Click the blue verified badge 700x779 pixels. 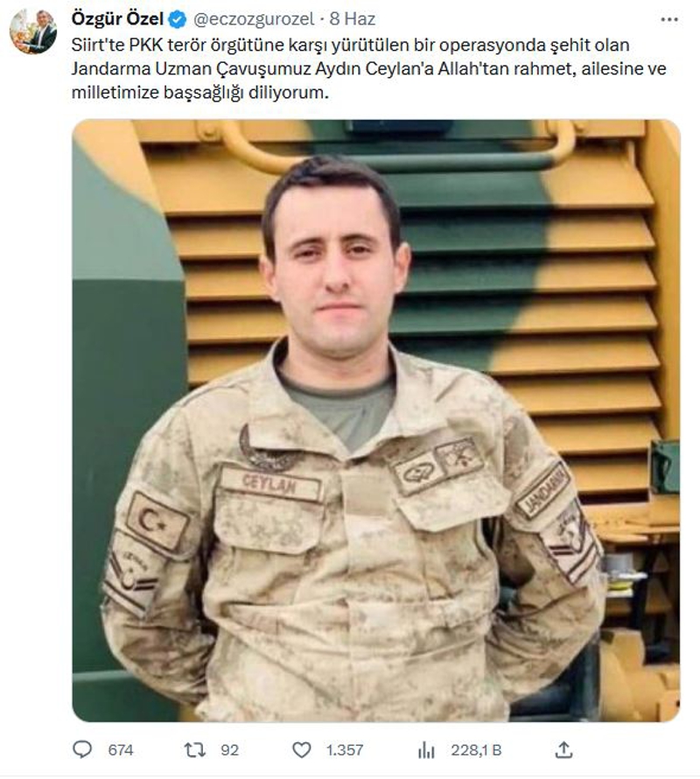178,20
